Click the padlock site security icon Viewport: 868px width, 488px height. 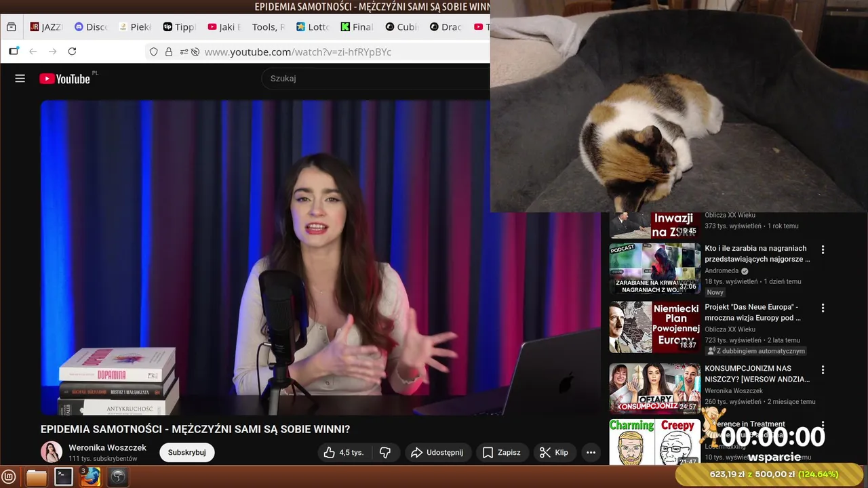pos(168,52)
